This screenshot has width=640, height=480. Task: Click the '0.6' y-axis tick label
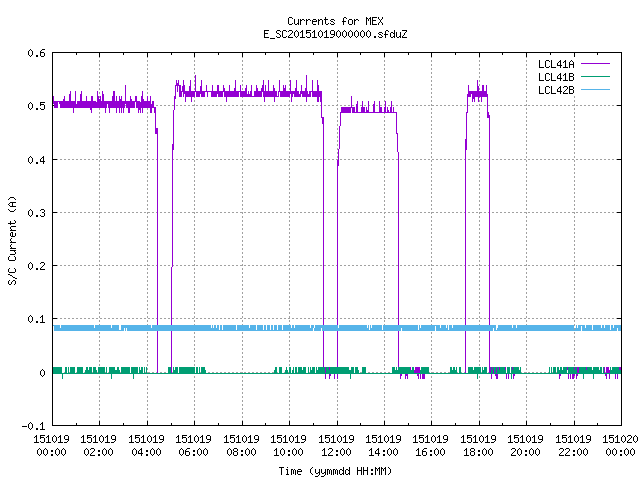pyautogui.click(x=36, y=53)
